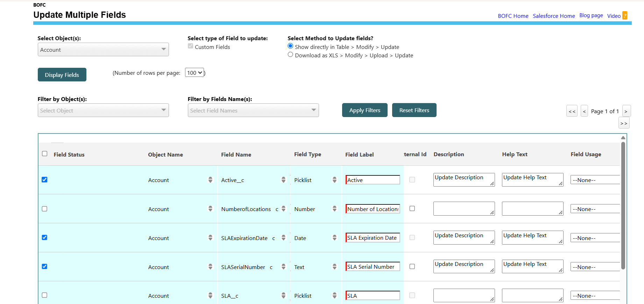The width and height of the screenshot is (644, 304).
Task: Uncheck the SLAExpirationDate__c row checkbox
Action: 44,238
